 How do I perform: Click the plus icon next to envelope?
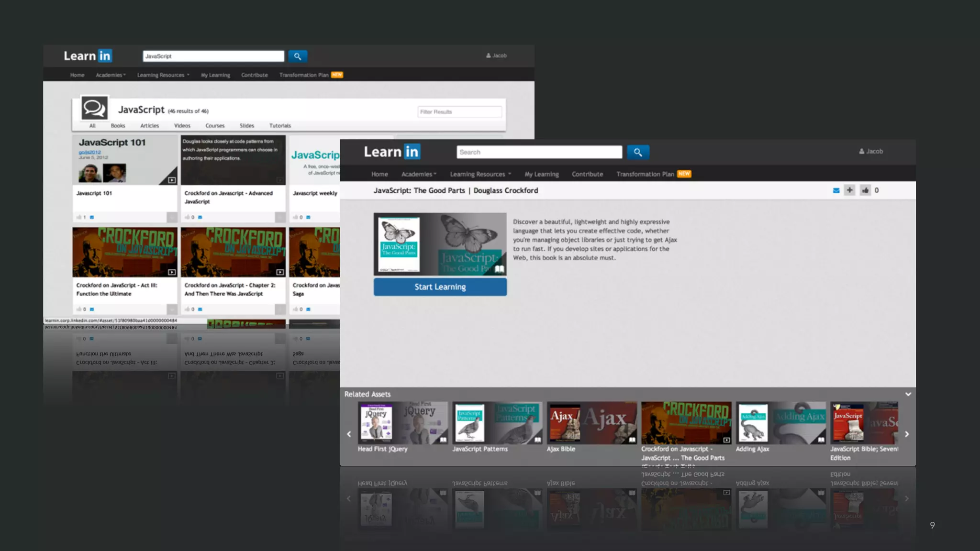pos(849,190)
